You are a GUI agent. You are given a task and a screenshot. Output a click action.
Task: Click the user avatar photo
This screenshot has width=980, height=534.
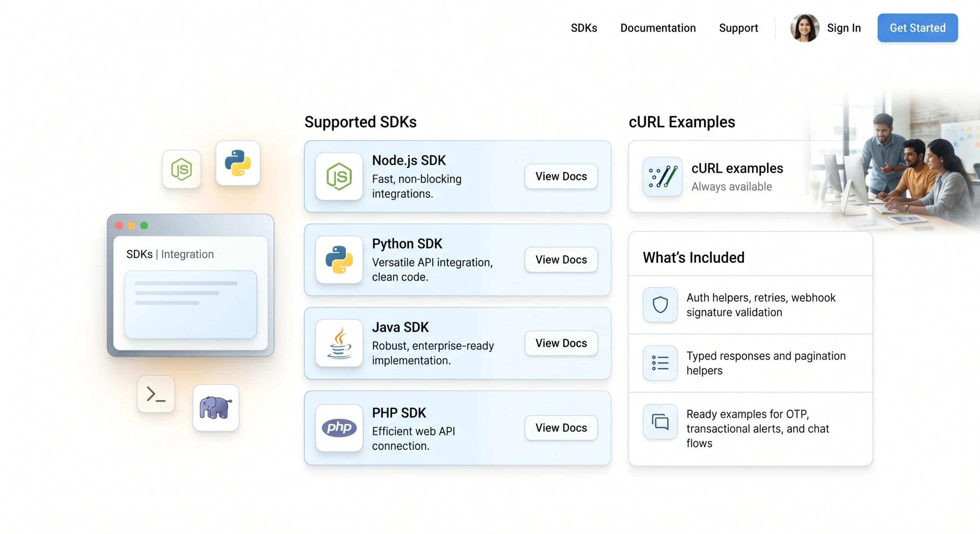pos(805,28)
